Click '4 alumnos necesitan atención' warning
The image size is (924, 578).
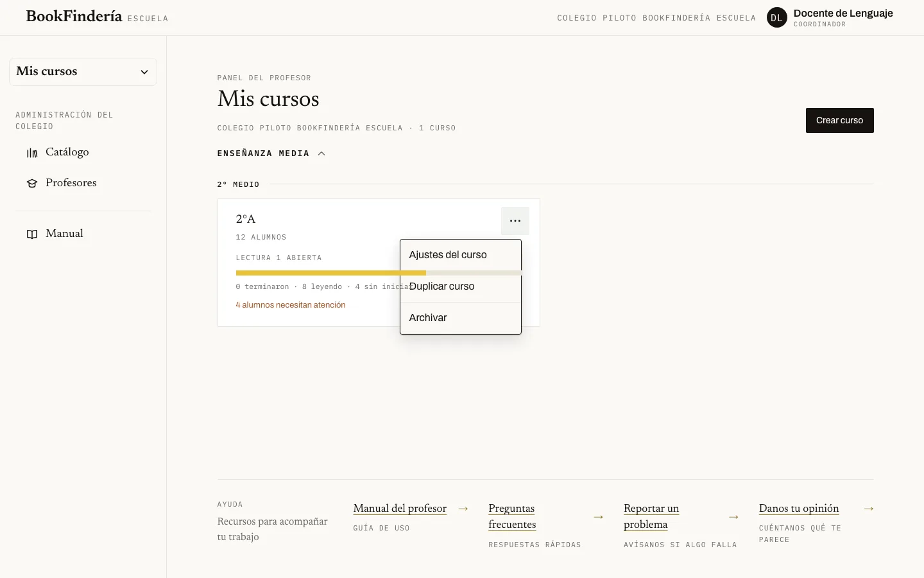(x=291, y=305)
